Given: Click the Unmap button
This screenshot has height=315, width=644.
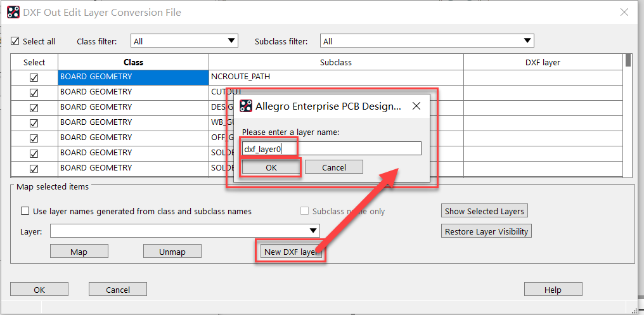Looking at the screenshot, I should pos(172,252).
